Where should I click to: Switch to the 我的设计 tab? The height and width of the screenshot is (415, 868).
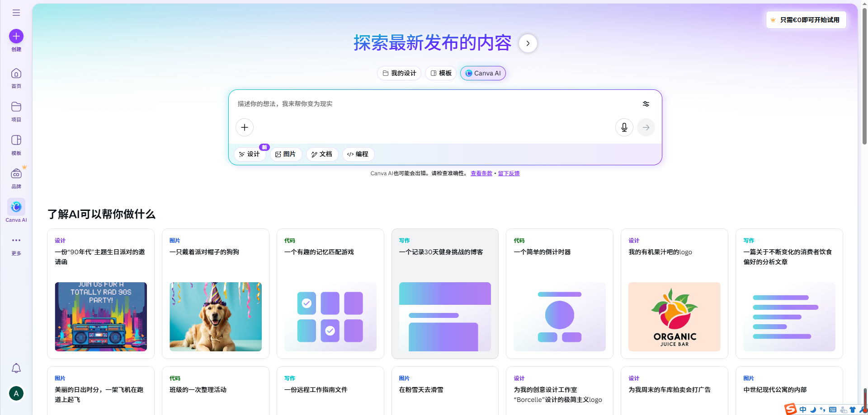pos(399,73)
